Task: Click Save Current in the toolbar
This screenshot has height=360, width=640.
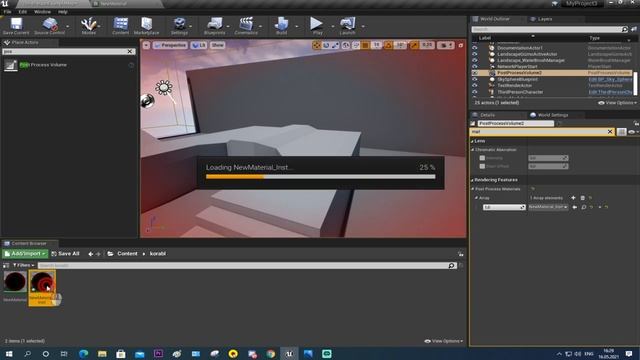Action: tap(16, 26)
